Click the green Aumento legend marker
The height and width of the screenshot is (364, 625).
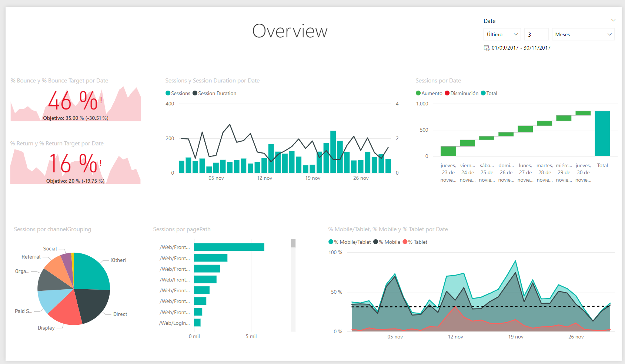(418, 93)
